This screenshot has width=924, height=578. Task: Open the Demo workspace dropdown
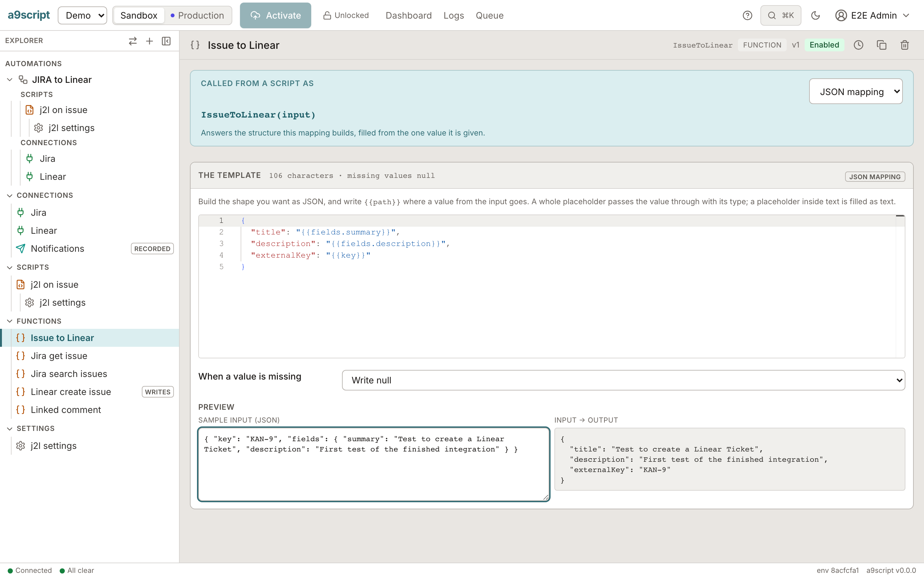point(82,15)
